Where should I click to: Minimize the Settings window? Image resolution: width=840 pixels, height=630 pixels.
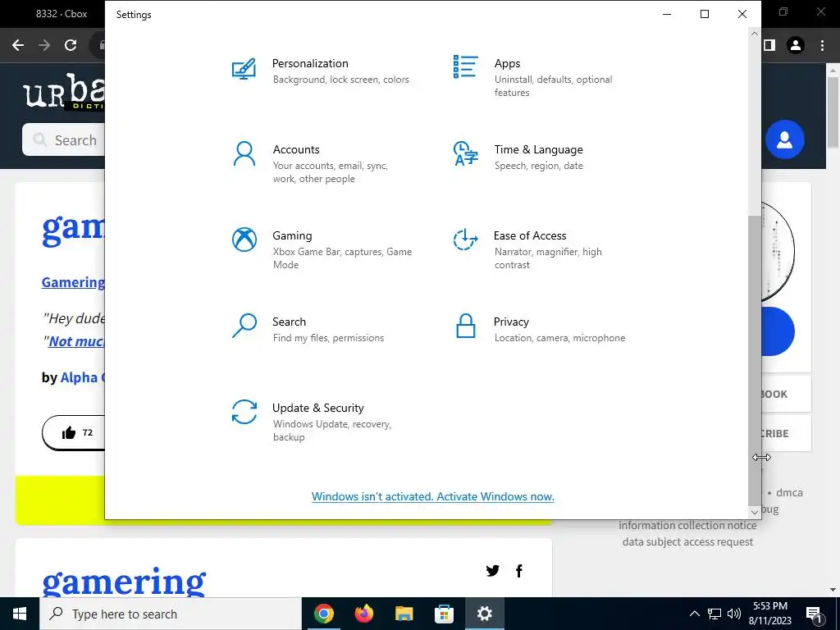pos(667,14)
